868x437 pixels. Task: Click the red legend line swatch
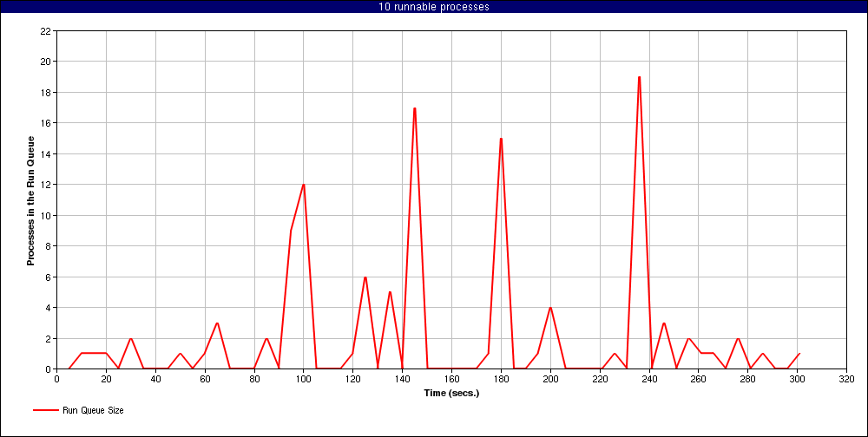(x=46, y=410)
